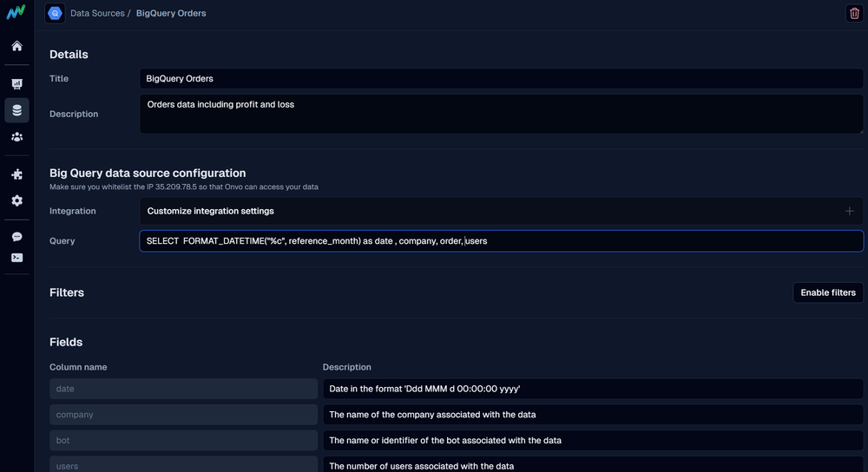868x472 pixels.
Task: Open the chat bubble icon in sidebar
Action: [x=16, y=237]
